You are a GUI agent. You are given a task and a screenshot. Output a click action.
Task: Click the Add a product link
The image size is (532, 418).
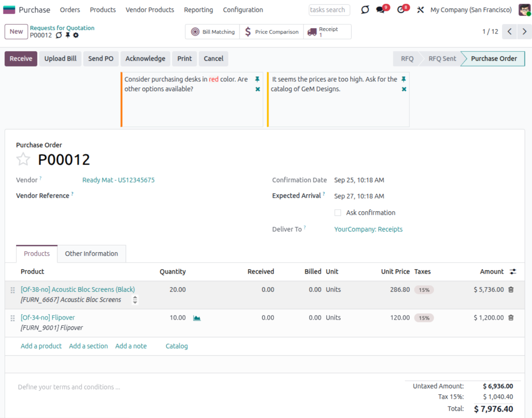(41, 346)
